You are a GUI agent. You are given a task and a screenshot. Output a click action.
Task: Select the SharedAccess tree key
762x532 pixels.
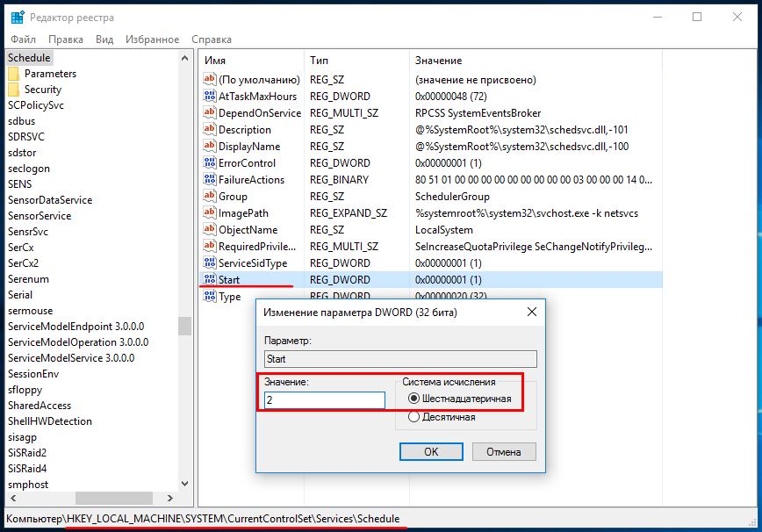pyautogui.click(x=40, y=406)
